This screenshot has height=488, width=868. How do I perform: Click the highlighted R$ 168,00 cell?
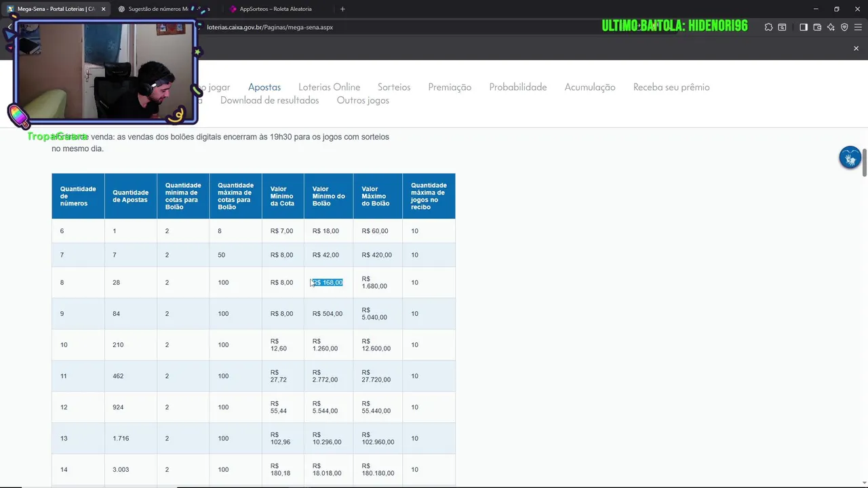(328, 283)
